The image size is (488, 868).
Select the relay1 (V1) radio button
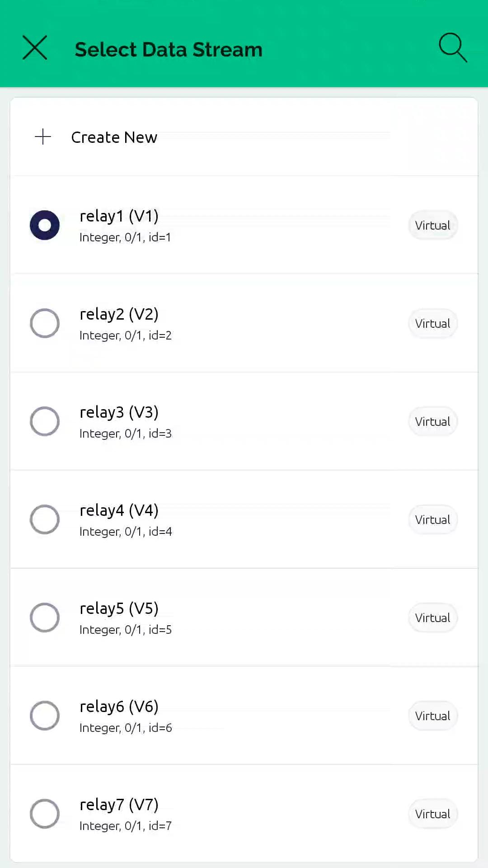tap(45, 225)
